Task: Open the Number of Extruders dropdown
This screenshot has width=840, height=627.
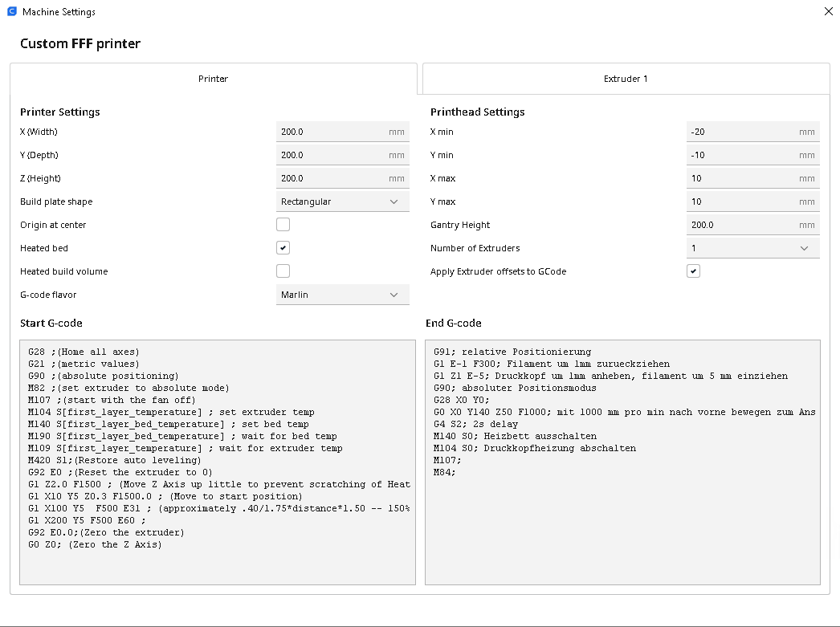Action: (752, 248)
